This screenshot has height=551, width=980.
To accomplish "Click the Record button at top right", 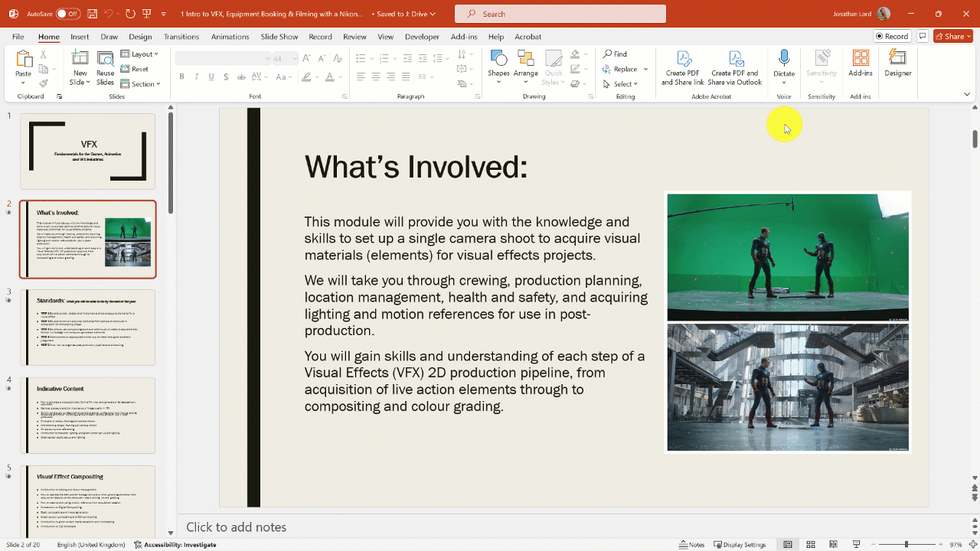I will click(x=893, y=36).
